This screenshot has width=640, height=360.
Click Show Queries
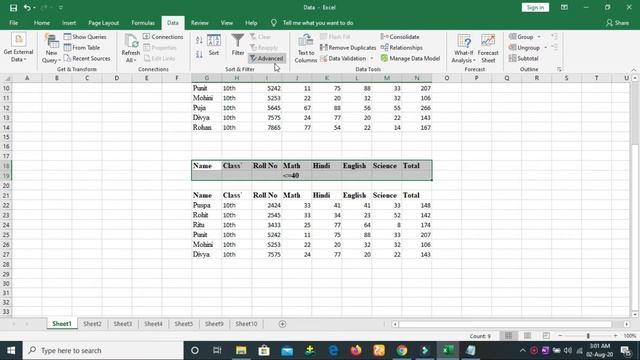pyautogui.click(x=85, y=37)
